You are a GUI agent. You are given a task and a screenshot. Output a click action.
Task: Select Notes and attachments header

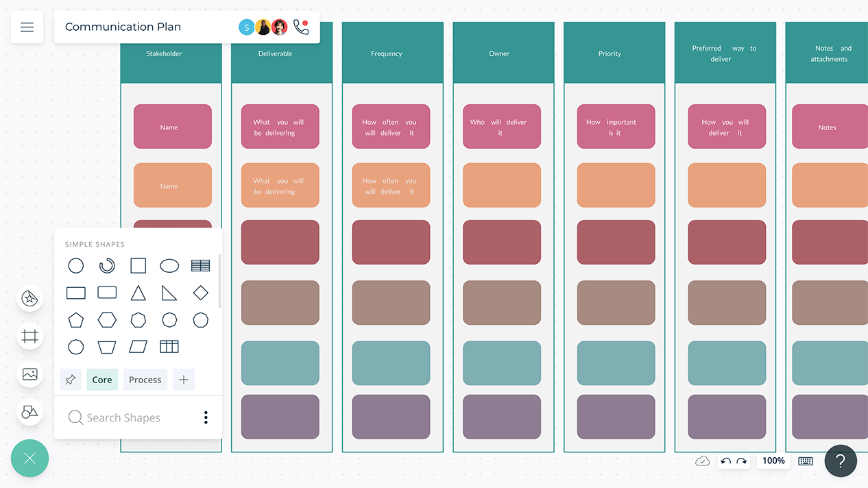827,53
